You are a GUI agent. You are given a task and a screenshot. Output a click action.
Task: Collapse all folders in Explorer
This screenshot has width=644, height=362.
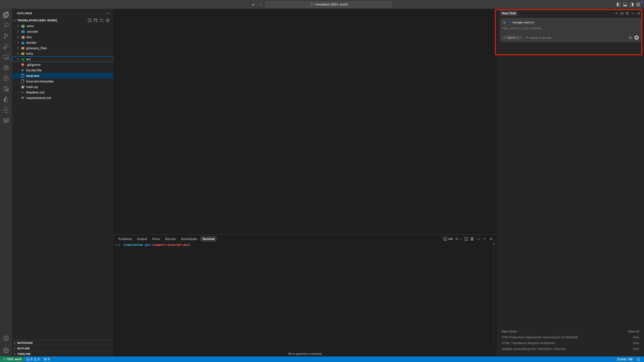108,20
